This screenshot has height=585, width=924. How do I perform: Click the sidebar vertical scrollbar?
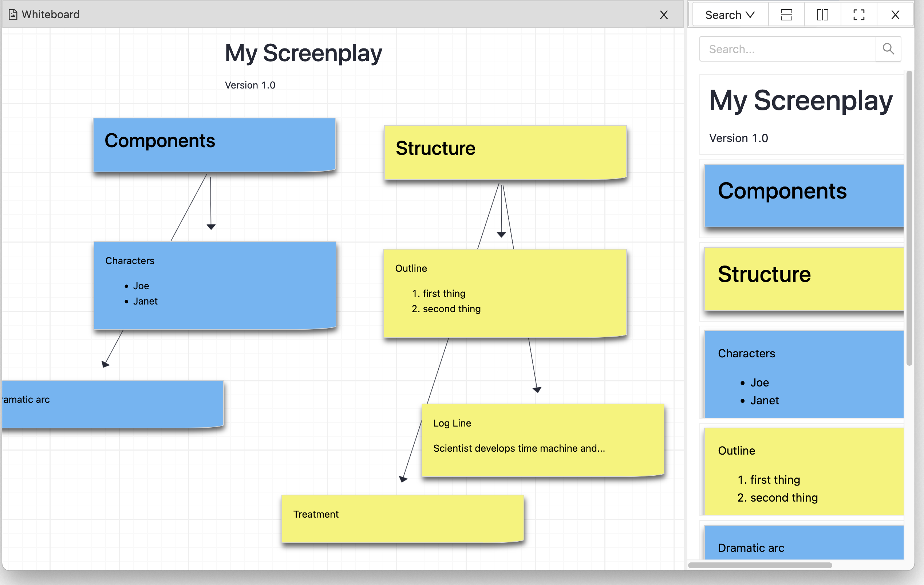[x=909, y=218]
